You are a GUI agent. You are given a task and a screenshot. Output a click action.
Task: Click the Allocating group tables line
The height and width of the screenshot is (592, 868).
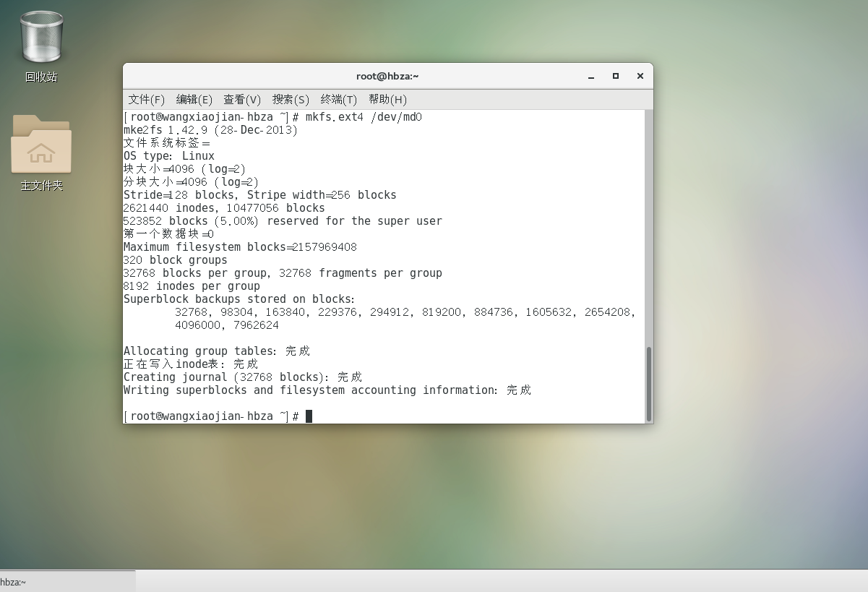(217, 351)
